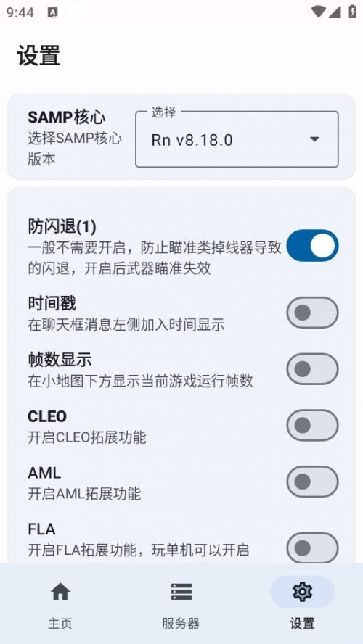Tap the 主页 tab label
Screen dimensions: 363x644
point(60,624)
